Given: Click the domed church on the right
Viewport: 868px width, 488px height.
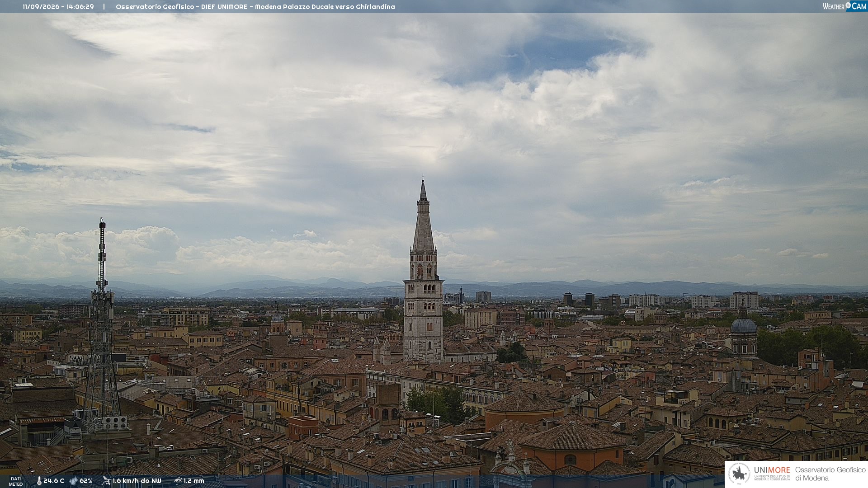Looking at the screenshot, I should 743,332.
